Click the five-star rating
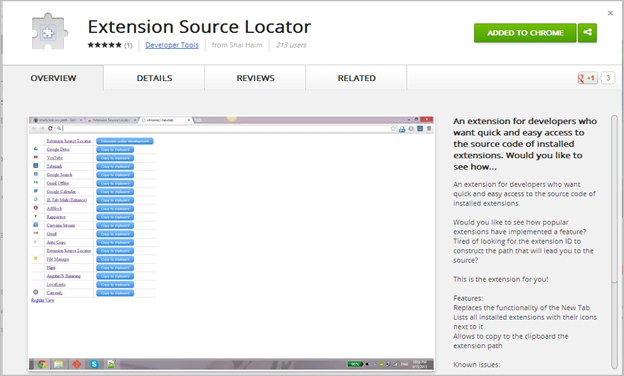Screen dimensions: 624x376 pos(104,45)
